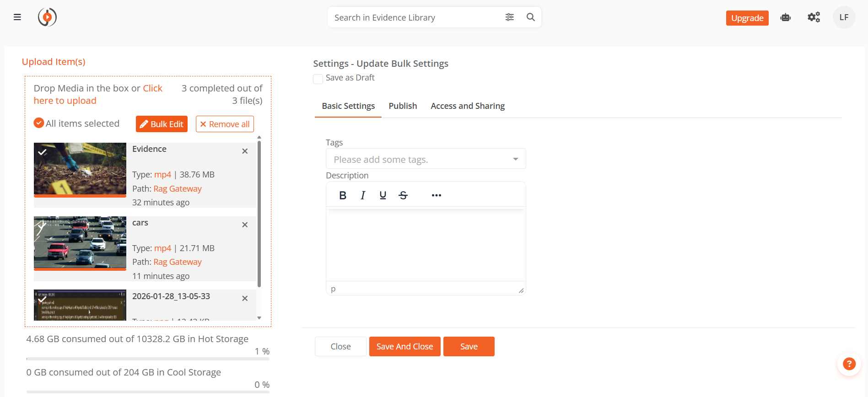Enable the Save as Draft checkbox
The width and height of the screenshot is (868, 397).
pos(318,79)
